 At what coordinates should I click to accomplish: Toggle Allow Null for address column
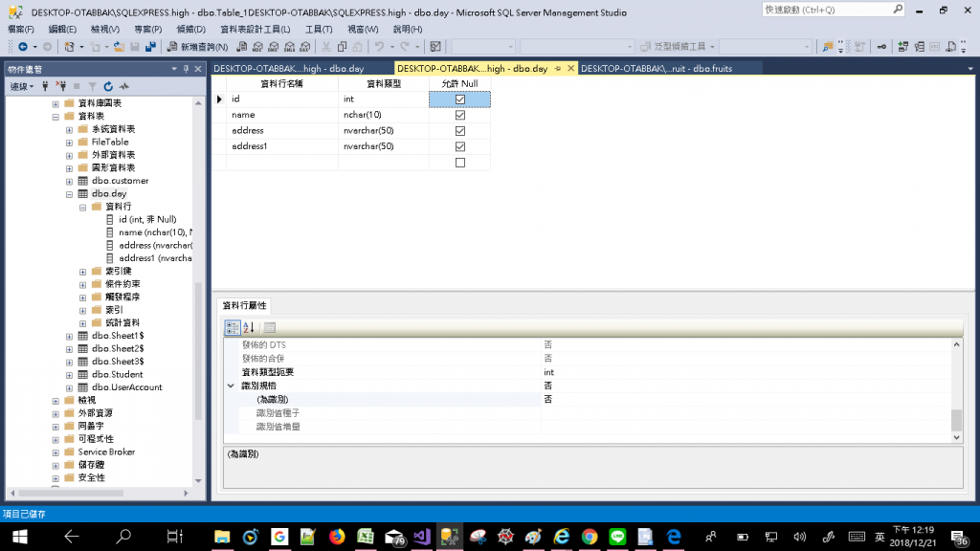click(x=460, y=130)
